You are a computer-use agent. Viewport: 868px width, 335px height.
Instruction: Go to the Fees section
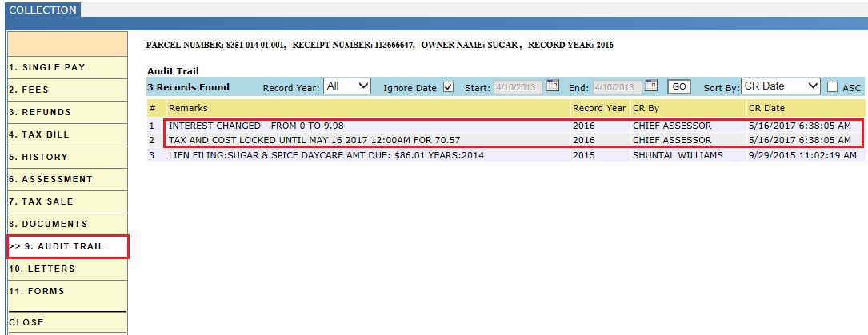pyautogui.click(x=67, y=90)
